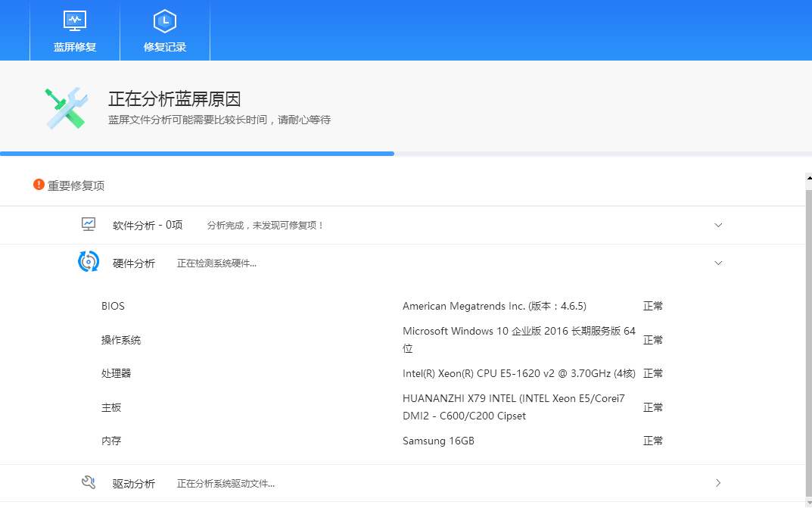Click the 蓝屏修复 tool icon
The width and height of the screenshot is (812, 508).
(73, 21)
